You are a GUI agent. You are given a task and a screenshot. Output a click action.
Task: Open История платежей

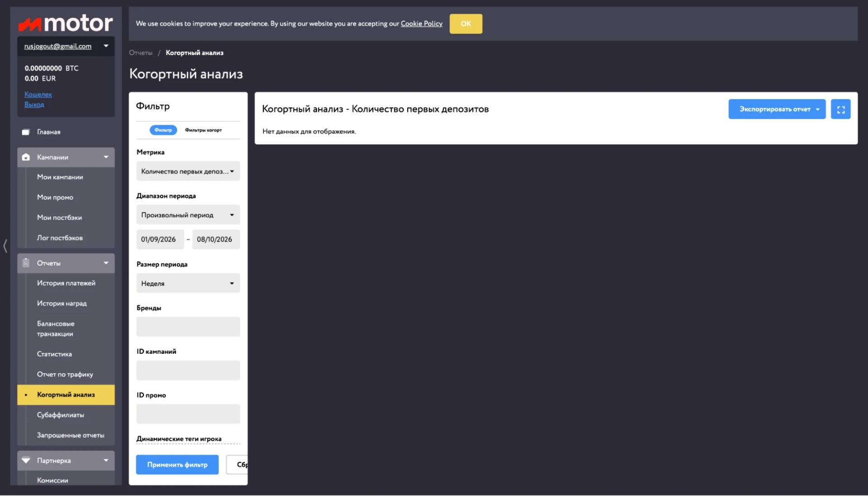66,283
